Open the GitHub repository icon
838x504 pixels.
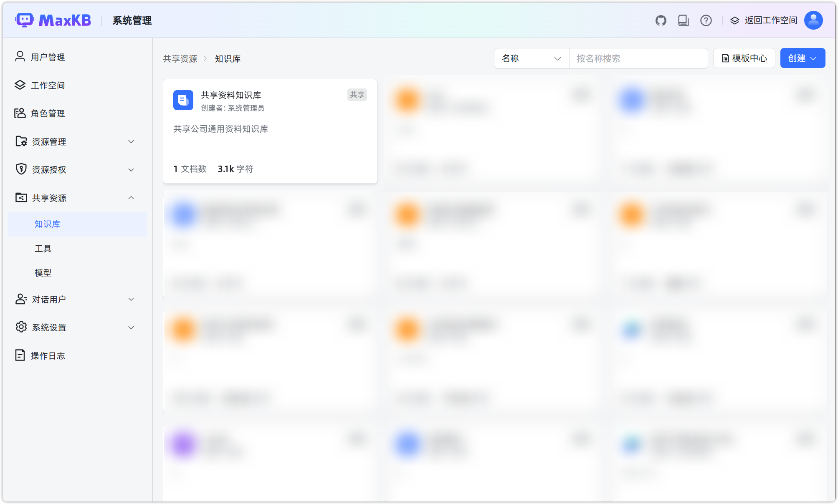661,20
